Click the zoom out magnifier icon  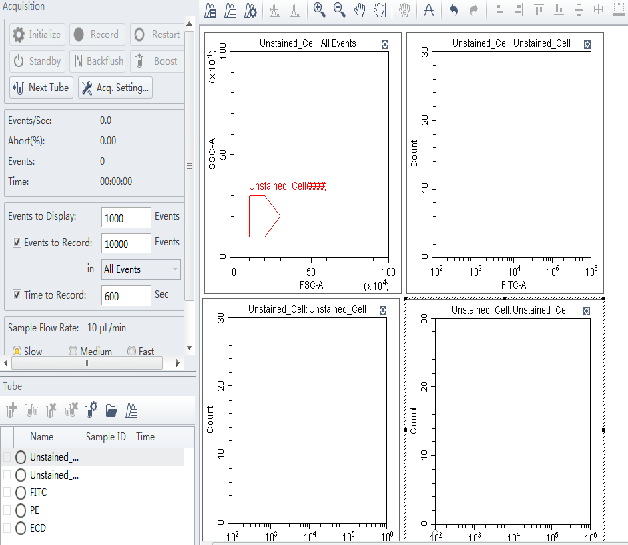339,11
